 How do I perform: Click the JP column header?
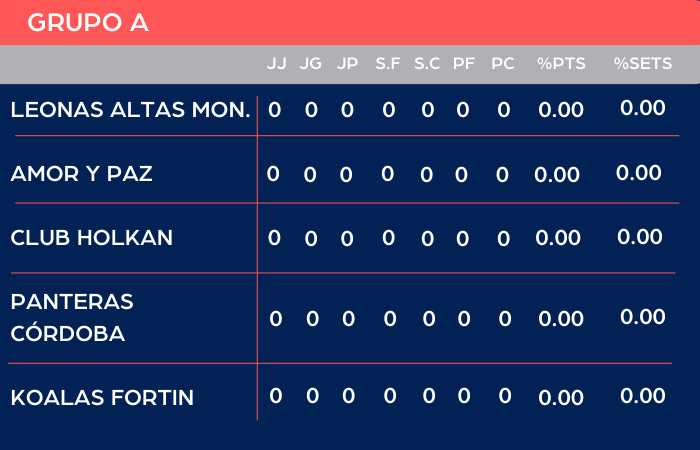(347, 64)
